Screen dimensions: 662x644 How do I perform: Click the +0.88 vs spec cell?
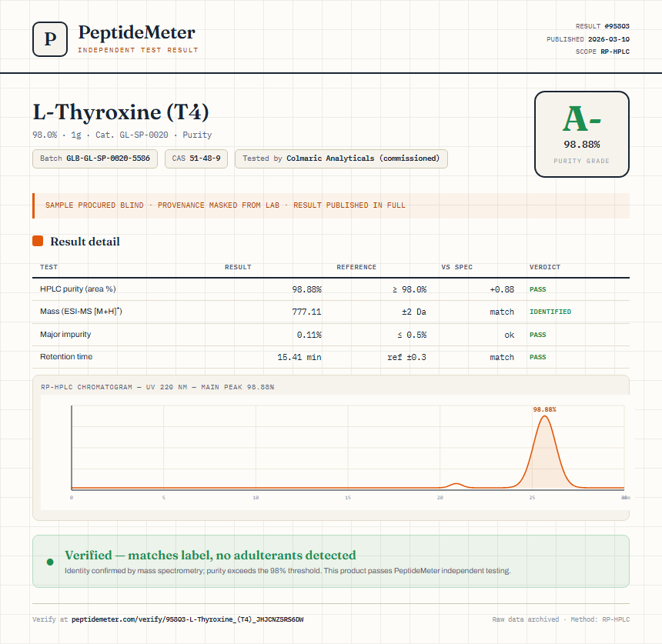(502, 289)
